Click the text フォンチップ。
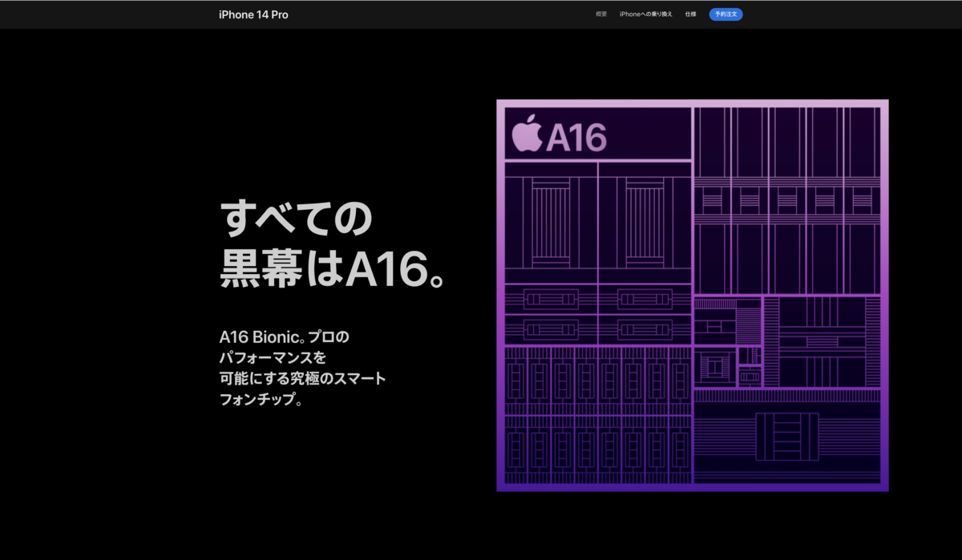Screen dimensions: 962x560 point(262,399)
